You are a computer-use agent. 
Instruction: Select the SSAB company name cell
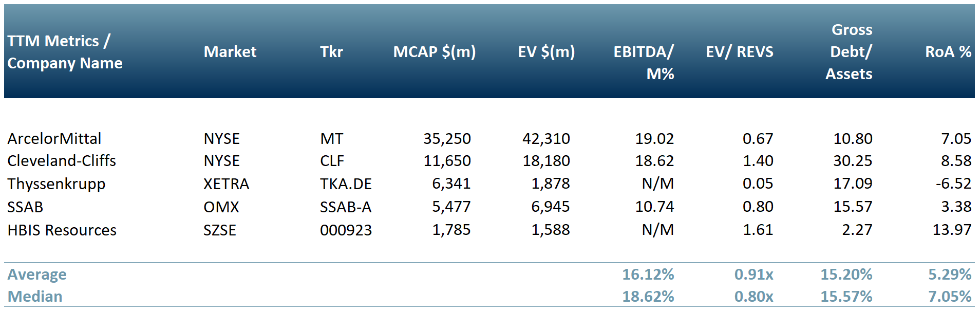(25, 207)
